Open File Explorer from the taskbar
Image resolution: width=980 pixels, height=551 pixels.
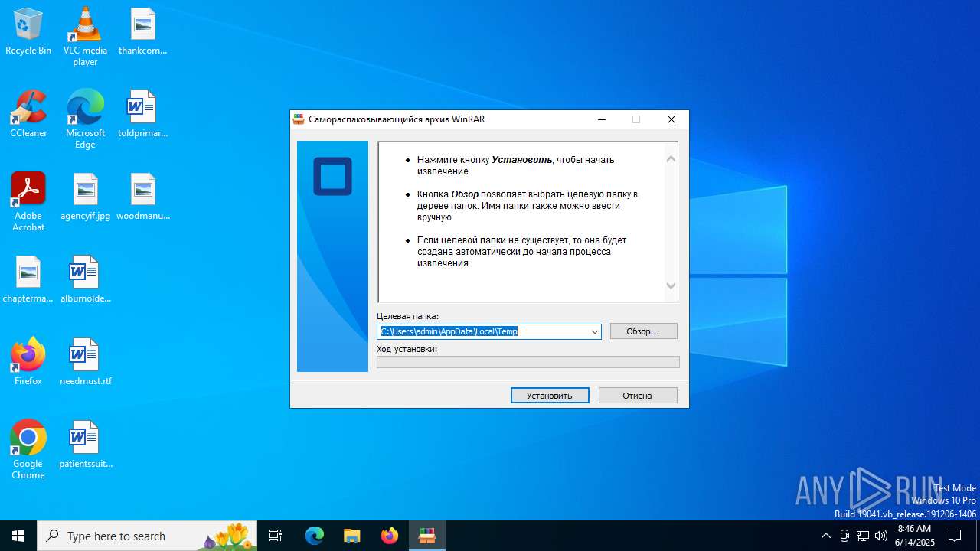[351, 536]
